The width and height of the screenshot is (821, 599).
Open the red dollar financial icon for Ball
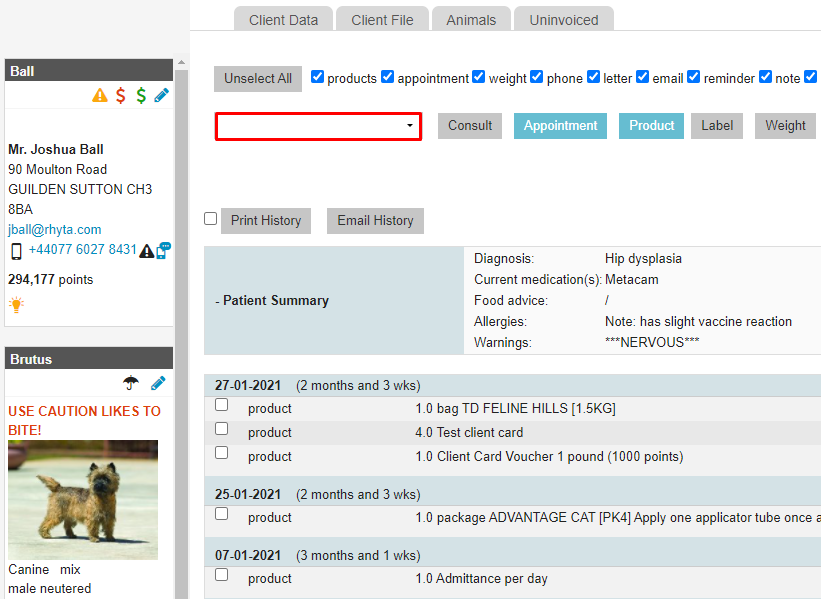[x=120, y=96]
